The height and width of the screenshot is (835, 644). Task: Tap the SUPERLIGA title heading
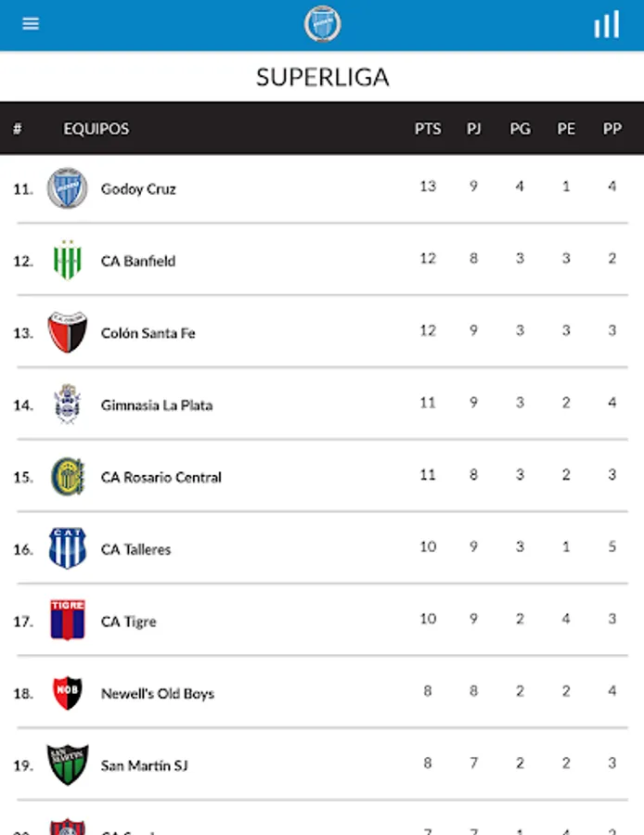tap(322, 77)
